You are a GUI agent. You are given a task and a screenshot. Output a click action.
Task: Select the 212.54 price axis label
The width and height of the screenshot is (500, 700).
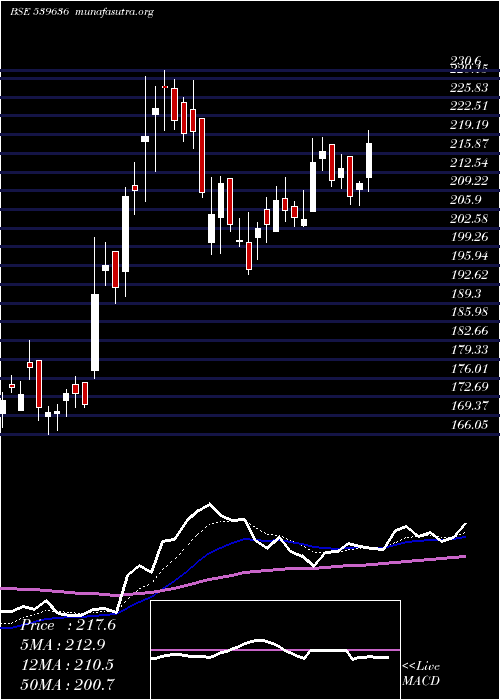click(x=469, y=162)
